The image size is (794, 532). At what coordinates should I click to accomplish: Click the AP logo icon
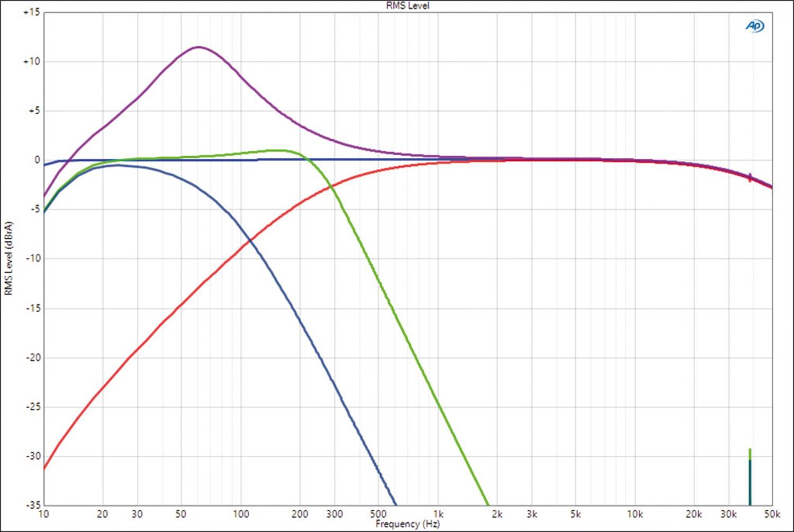point(755,26)
